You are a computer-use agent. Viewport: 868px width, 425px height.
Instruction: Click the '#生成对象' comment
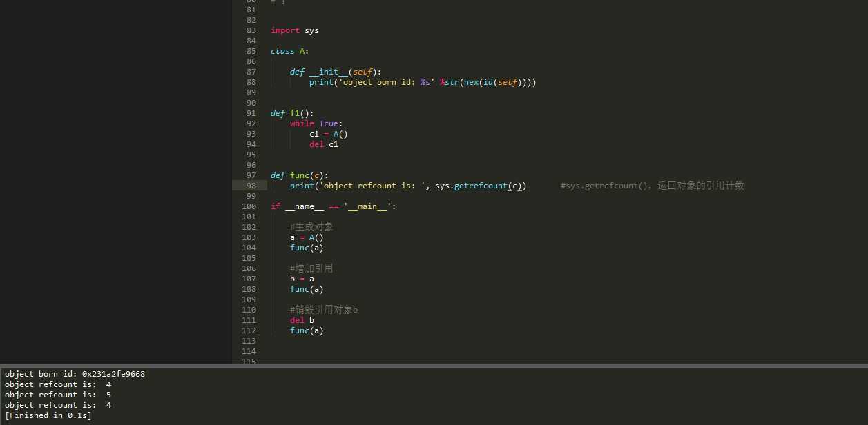(x=312, y=227)
